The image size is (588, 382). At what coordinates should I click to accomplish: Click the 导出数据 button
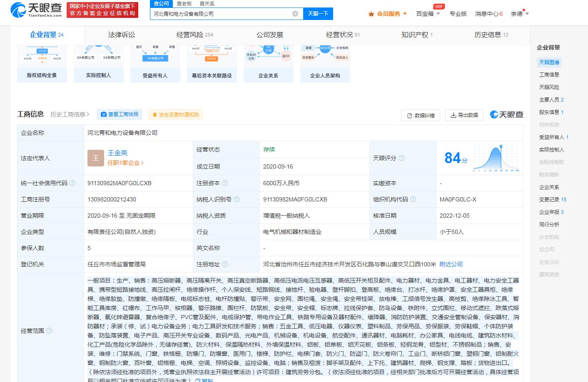(464, 115)
